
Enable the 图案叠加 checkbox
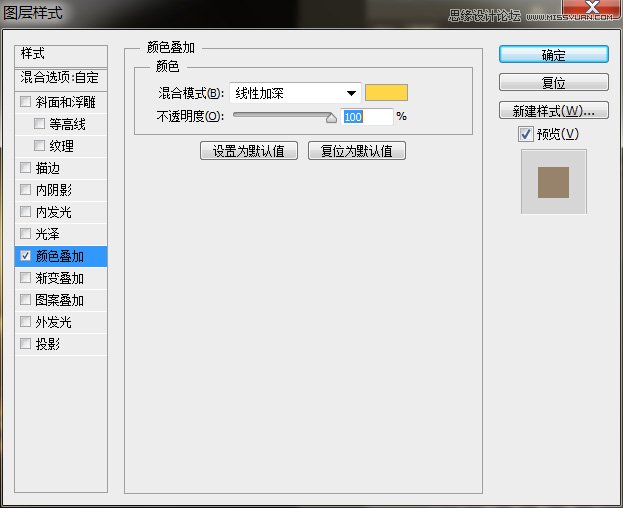tap(25, 299)
